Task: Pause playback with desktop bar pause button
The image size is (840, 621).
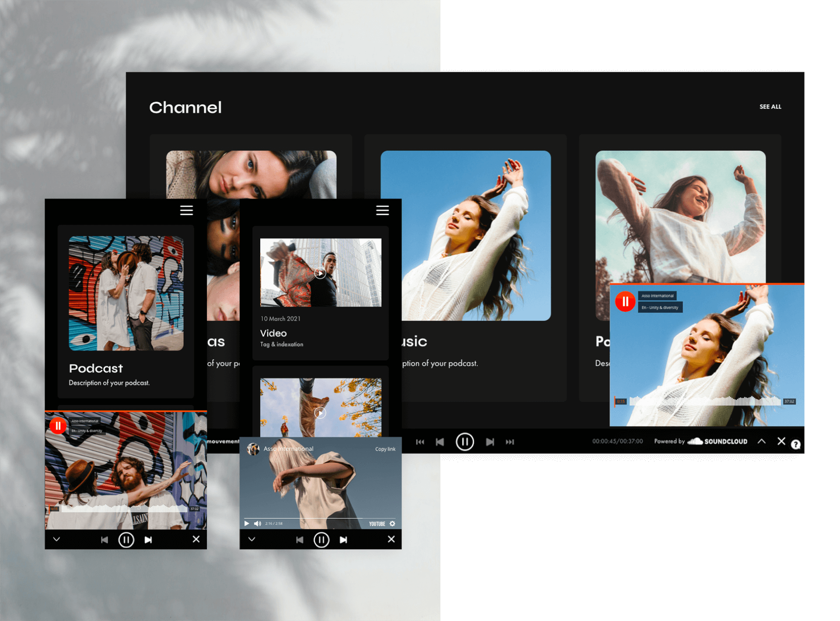Action: pos(465,442)
